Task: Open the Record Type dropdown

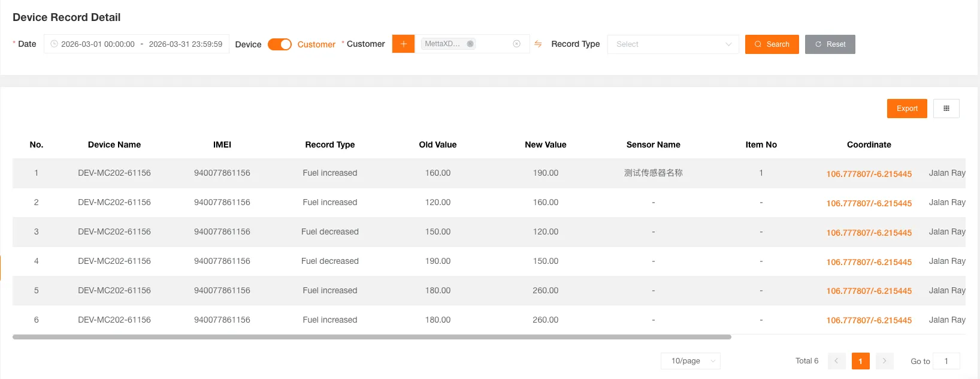Action: [673, 44]
